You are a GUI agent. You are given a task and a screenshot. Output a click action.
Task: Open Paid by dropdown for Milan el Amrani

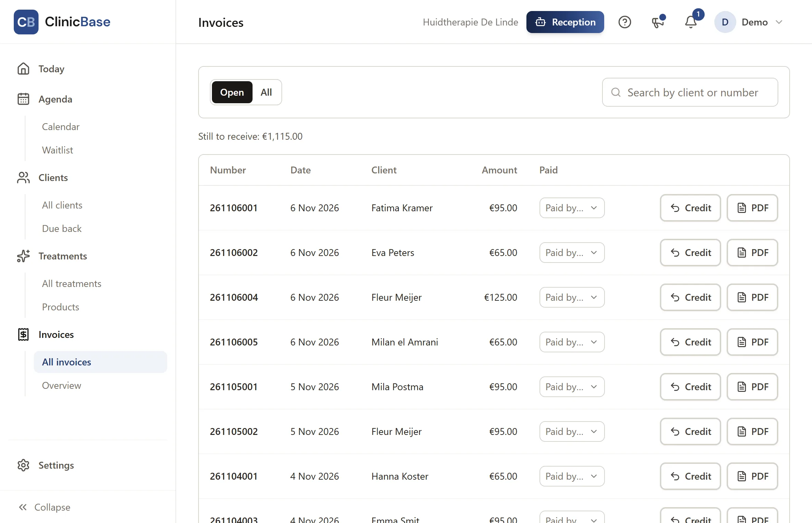click(x=572, y=342)
